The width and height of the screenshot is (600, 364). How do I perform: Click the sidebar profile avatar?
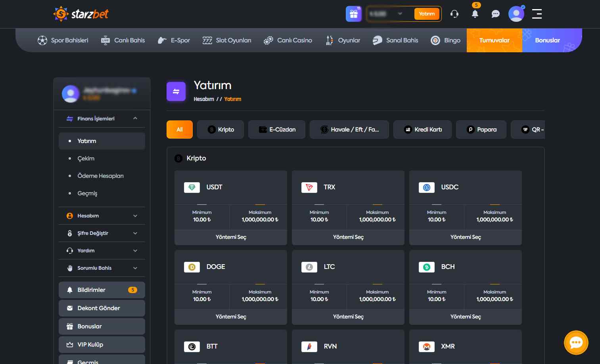[x=71, y=93]
